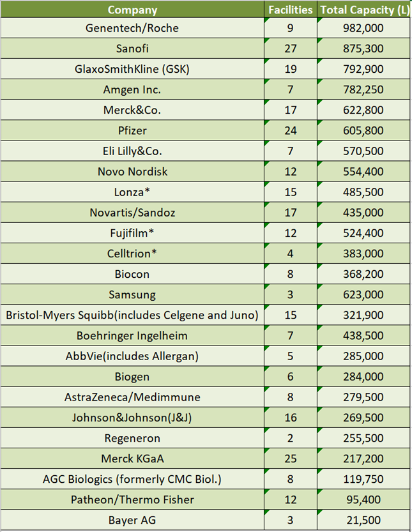Select the Company column header cell
The width and height of the screenshot is (412, 532).
[132, 10]
